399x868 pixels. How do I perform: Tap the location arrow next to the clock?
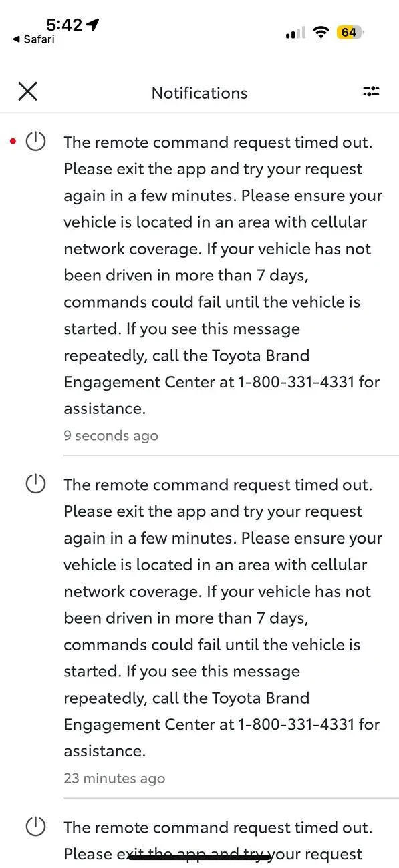(93, 24)
